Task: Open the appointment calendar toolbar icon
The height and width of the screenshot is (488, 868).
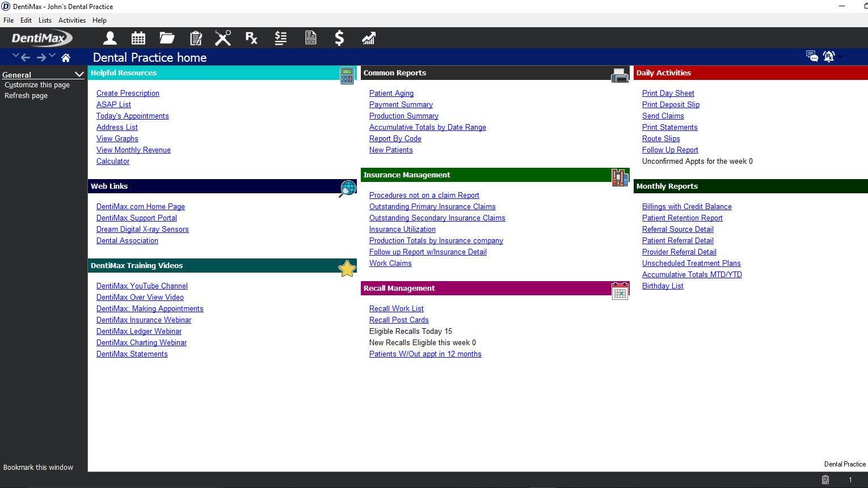Action: (138, 38)
